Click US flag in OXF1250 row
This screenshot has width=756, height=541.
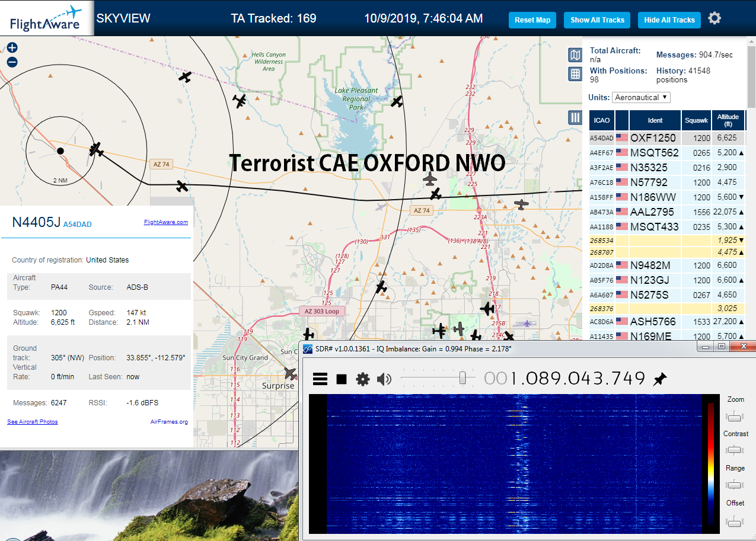622,138
